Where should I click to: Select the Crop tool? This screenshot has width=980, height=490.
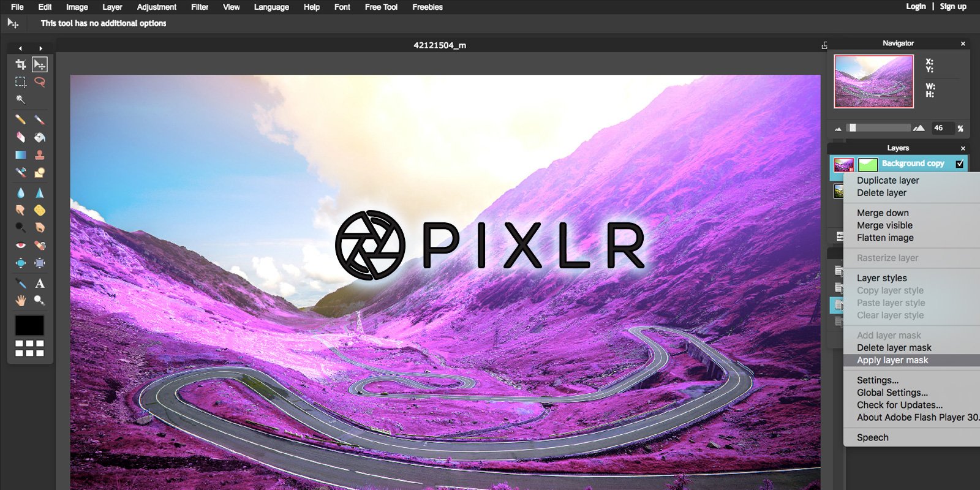point(20,64)
